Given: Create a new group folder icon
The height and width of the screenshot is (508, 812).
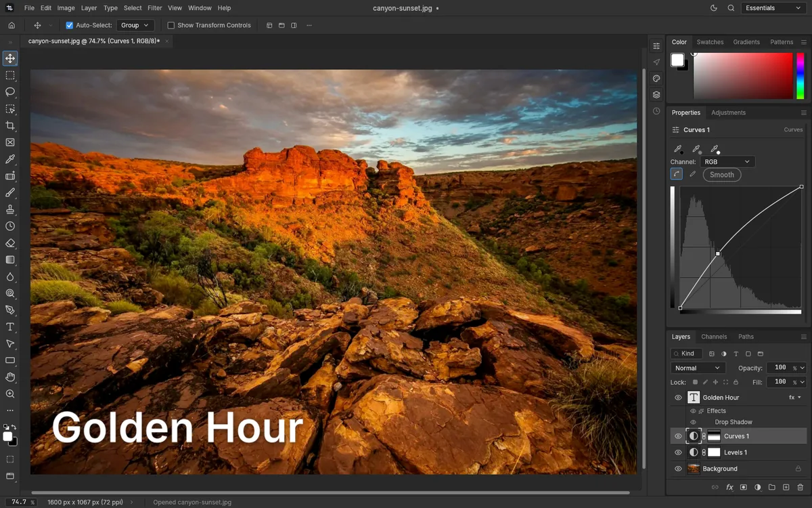Looking at the screenshot, I should (771, 488).
